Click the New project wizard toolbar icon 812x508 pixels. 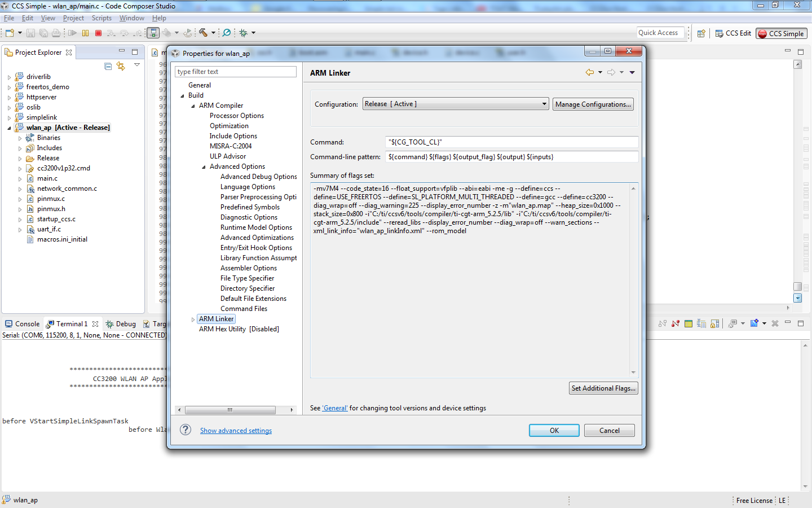point(10,33)
